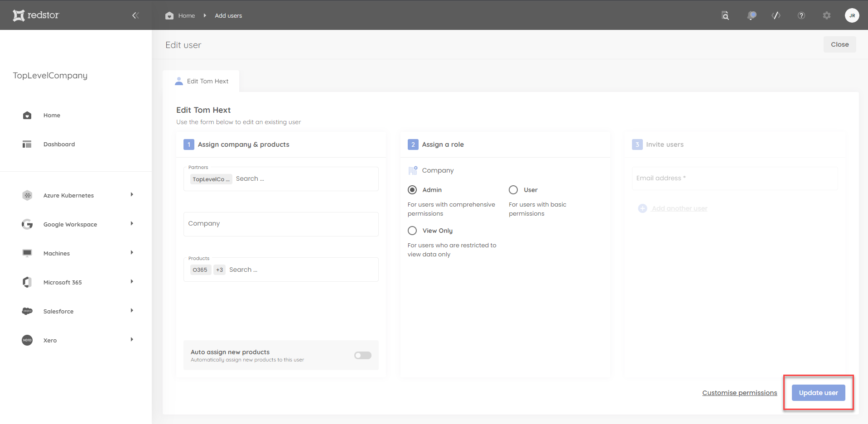868x424 pixels.
Task: Open Customise permissions link
Action: [739, 393]
